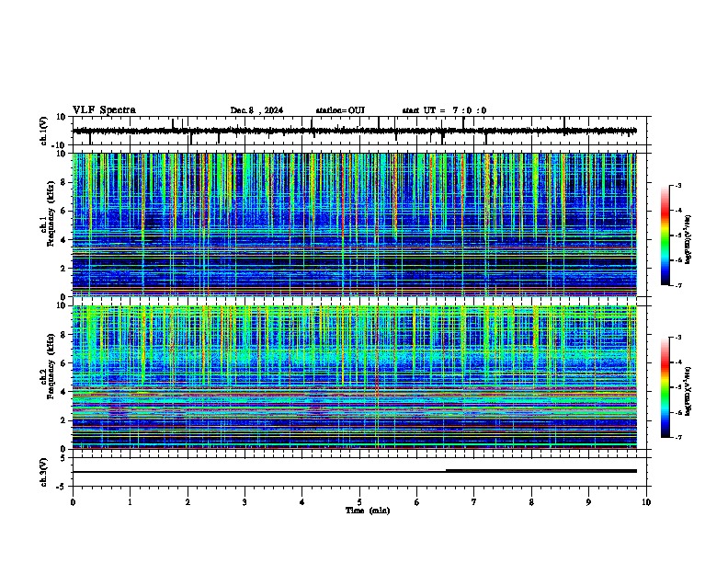
Task: Click the "-7" label on ch.2 color bar
Action: tap(677, 437)
